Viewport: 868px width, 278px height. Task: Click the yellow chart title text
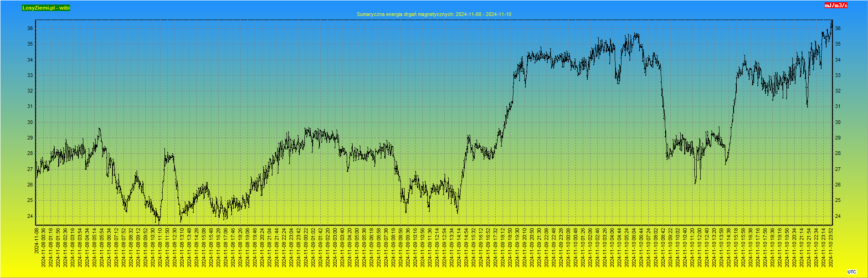coord(434,14)
